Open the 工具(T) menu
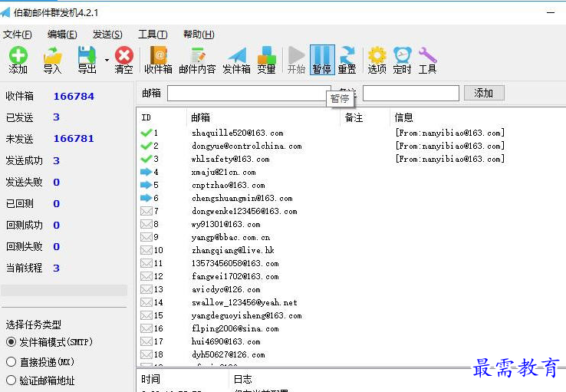566x392 pixels. pos(153,35)
